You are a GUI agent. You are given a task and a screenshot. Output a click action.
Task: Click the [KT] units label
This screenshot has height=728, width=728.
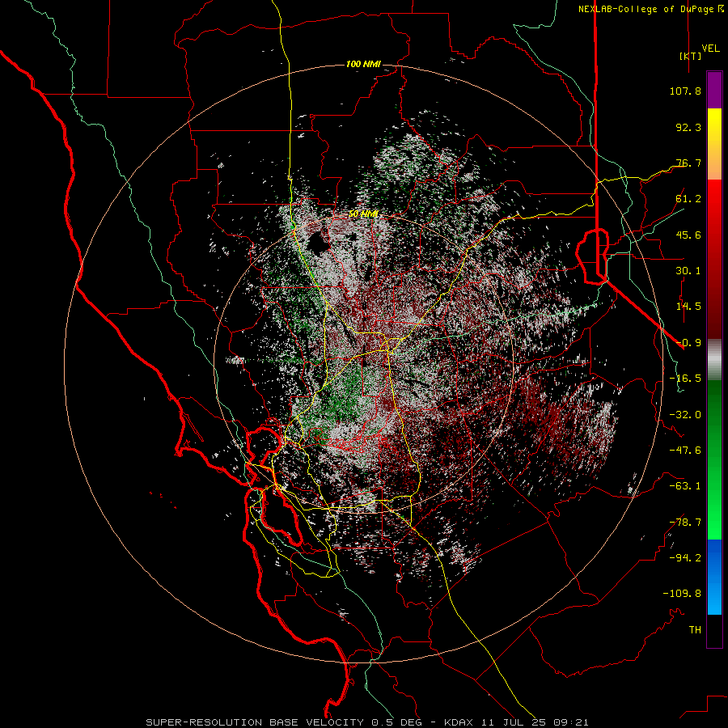[690, 56]
